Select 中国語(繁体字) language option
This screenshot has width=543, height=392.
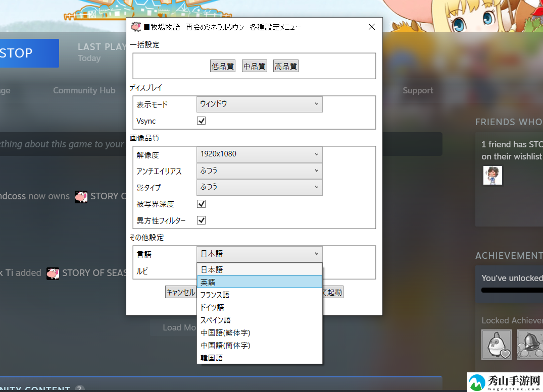pyautogui.click(x=260, y=332)
